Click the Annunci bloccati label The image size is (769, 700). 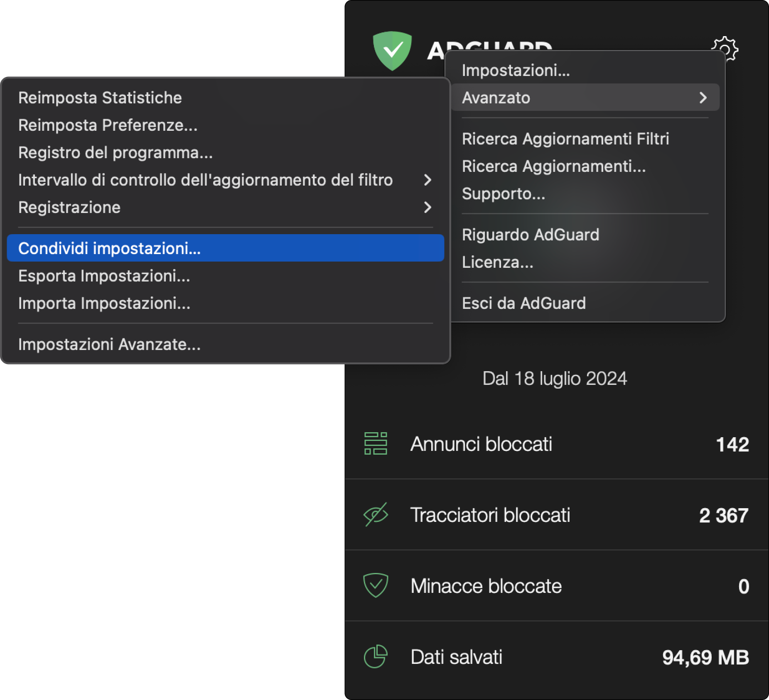pos(481,444)
